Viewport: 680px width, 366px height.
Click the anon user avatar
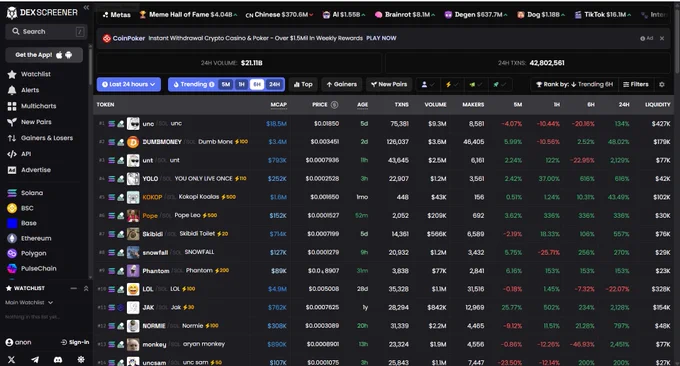(9, 342)
